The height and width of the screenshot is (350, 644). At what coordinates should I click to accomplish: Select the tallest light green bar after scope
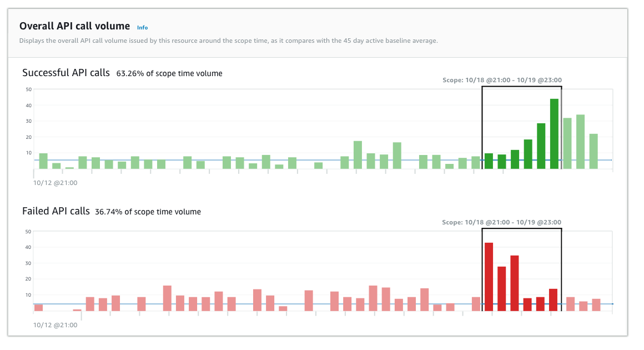point(580,142)
